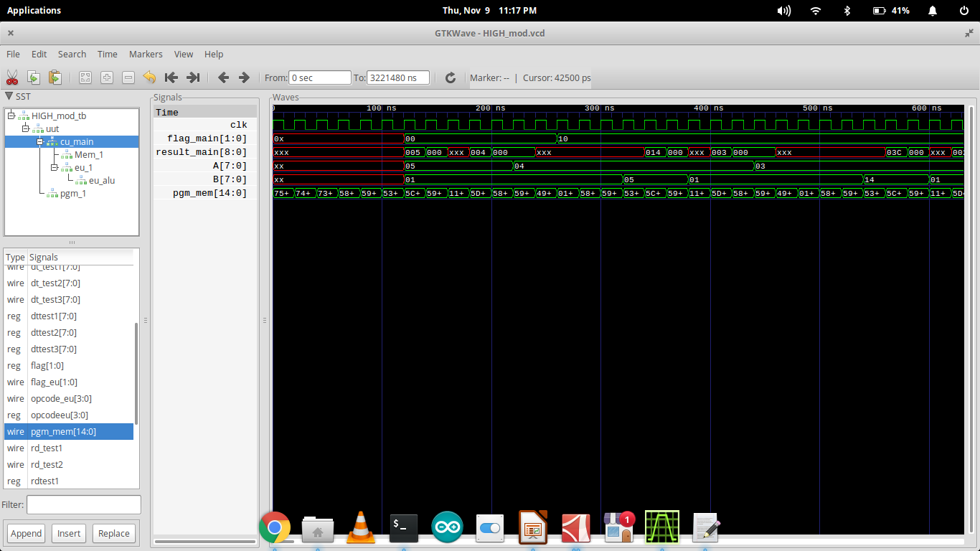Select dttest2[7:0] reg signal

pos(69,332)
